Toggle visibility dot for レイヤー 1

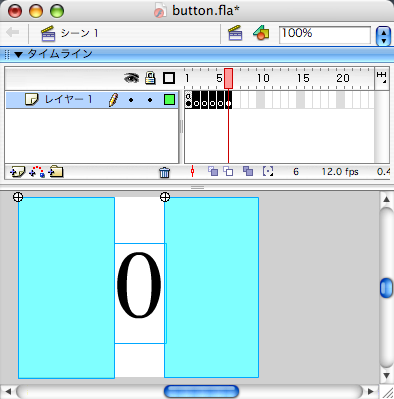[131, 100]
